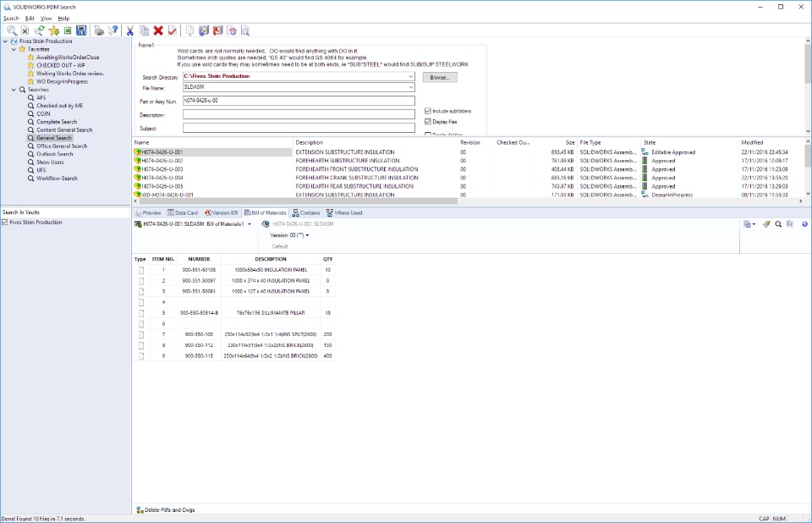
Task: Select the Workflow-Search tree item
Action: 57,179
